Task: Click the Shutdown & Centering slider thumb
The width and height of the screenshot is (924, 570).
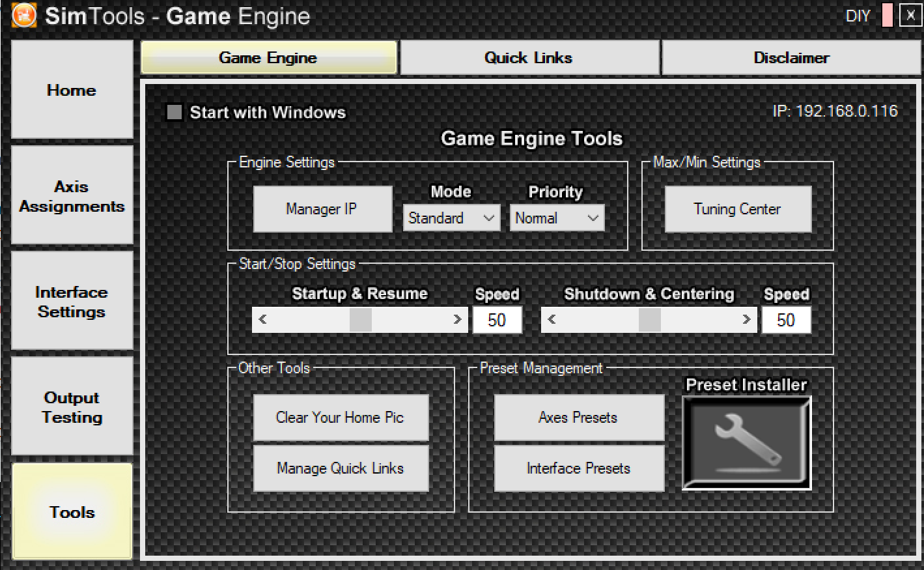Action: [x=649, y=320]
